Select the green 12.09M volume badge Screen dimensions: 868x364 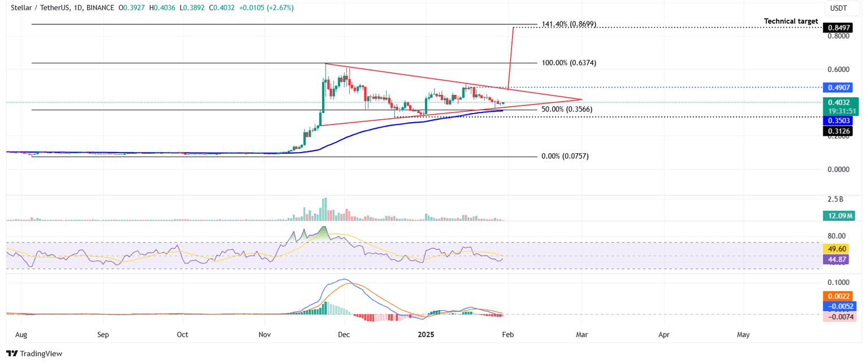(x=840, y=215)
